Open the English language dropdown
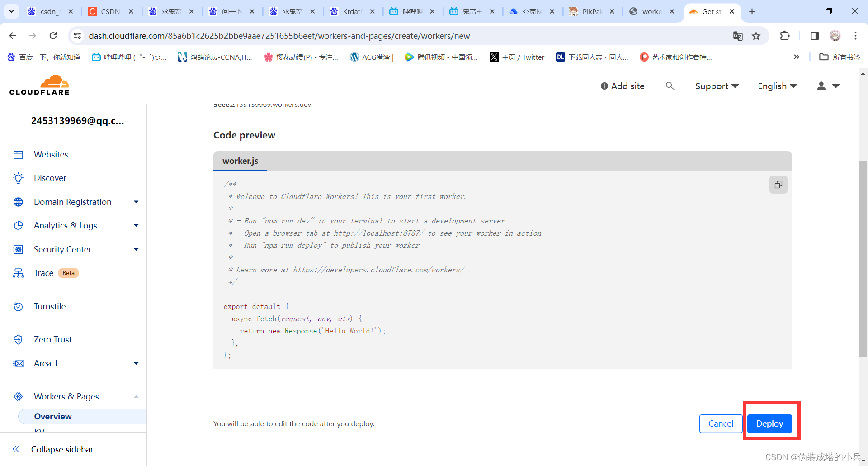The width and height of the screenshot is (868, 466). (x=778, y=86)
